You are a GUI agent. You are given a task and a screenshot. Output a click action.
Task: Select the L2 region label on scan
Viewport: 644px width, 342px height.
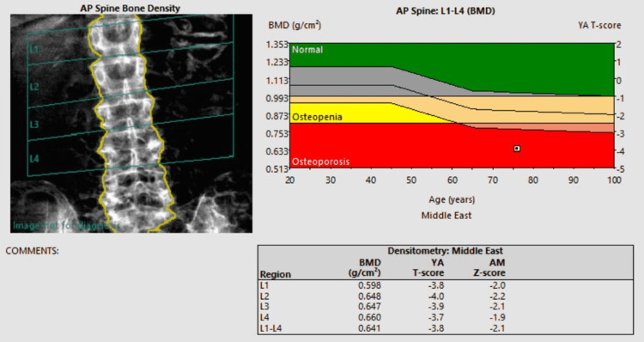point(34,87)
